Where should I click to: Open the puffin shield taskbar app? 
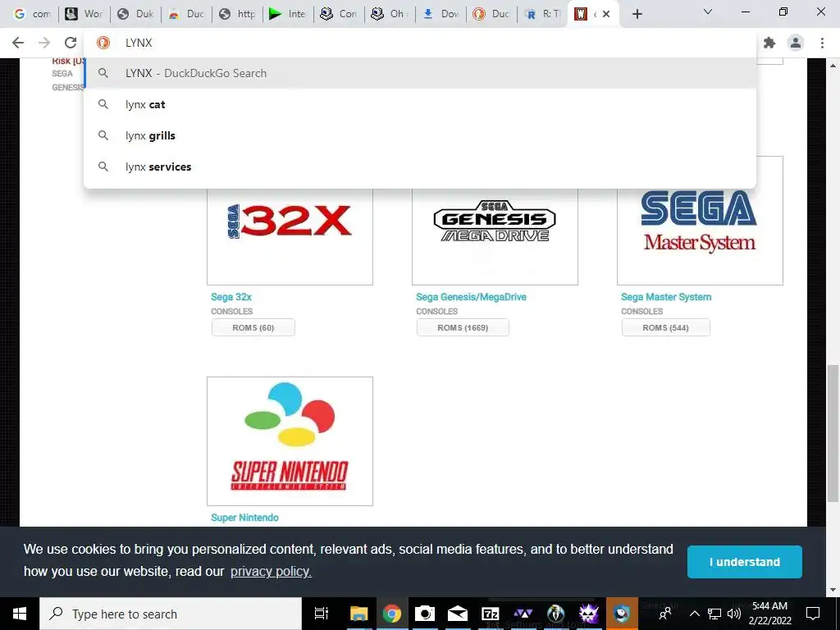tap(622, 614)
